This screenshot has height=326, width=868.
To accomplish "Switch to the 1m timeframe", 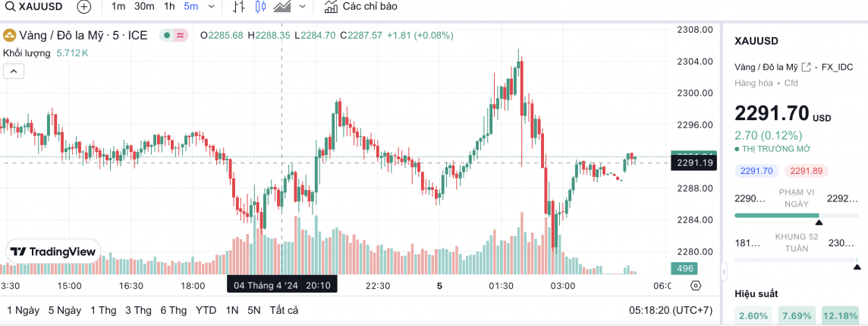I will (118, 7).
